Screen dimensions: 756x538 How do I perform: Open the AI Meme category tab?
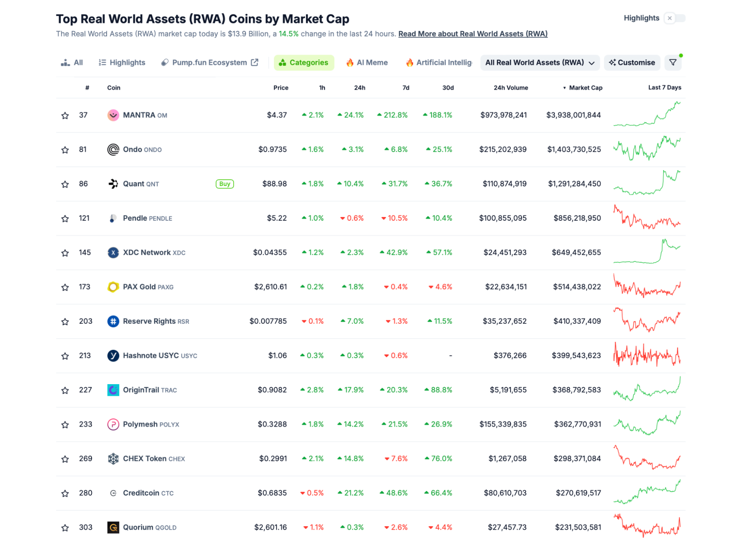[x=367, y=62]
